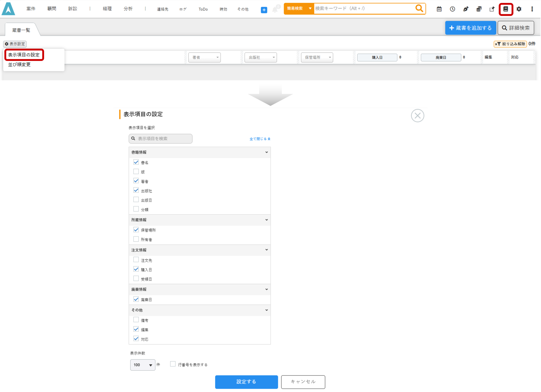Click the 表示項目を検索 search field

point(161,139)
